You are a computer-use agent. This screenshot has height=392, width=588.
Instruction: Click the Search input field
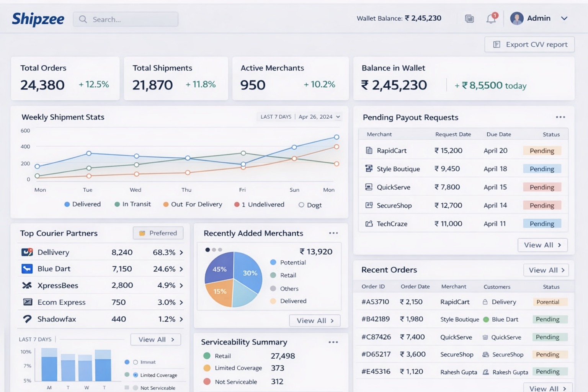126,19
